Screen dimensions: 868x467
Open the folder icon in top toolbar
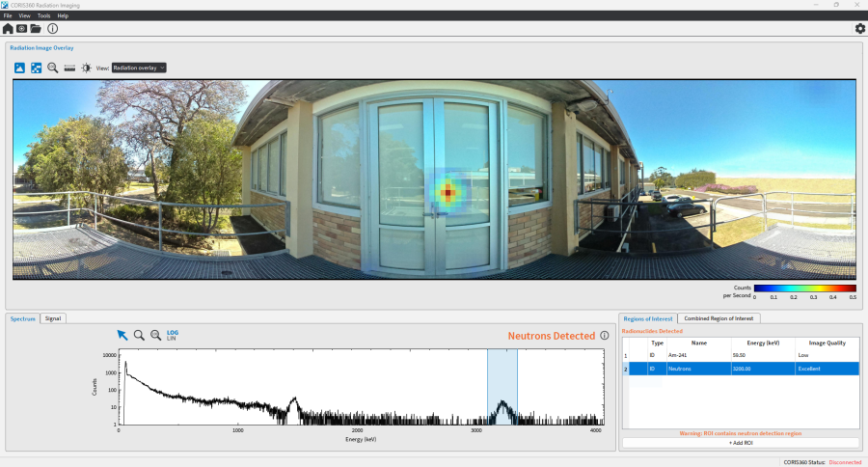(x=36, y=29)
